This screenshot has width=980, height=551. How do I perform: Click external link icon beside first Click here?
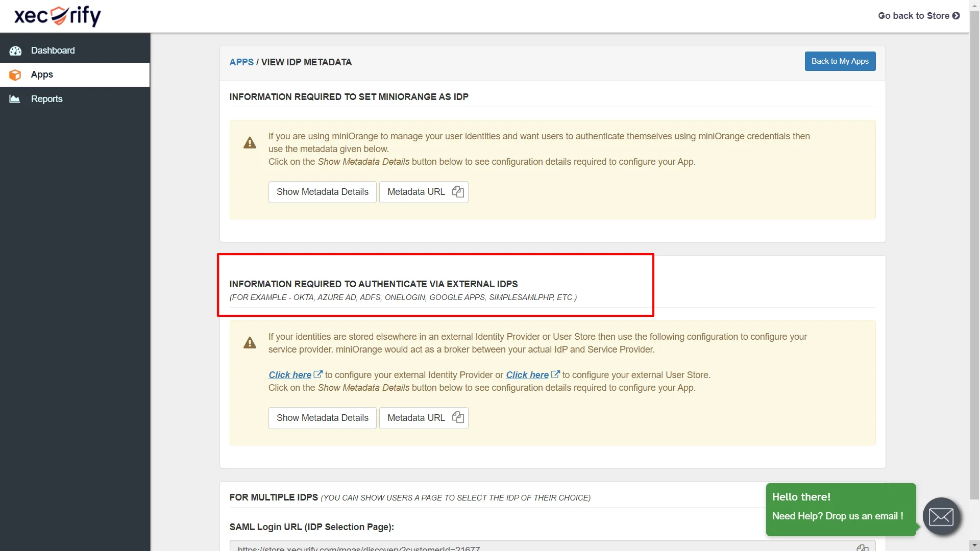[318, 373]
